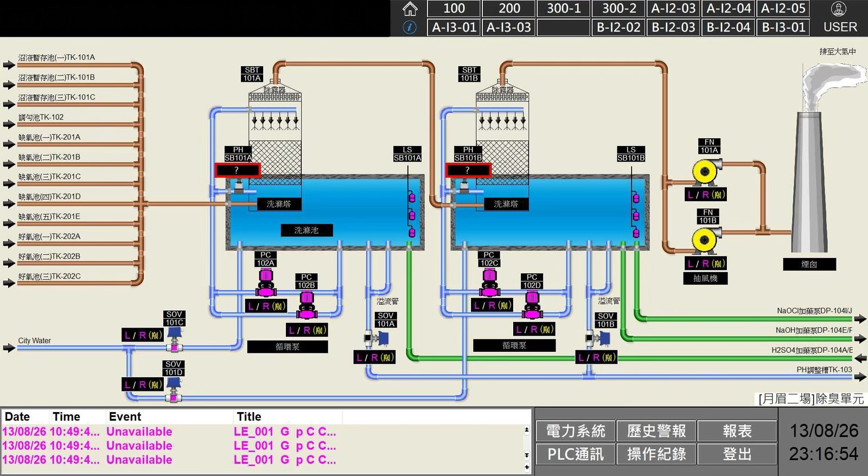This screenshot has height=476, width=868.
Task: Open the info icon in top bar
Action: (x=410, y=27)
